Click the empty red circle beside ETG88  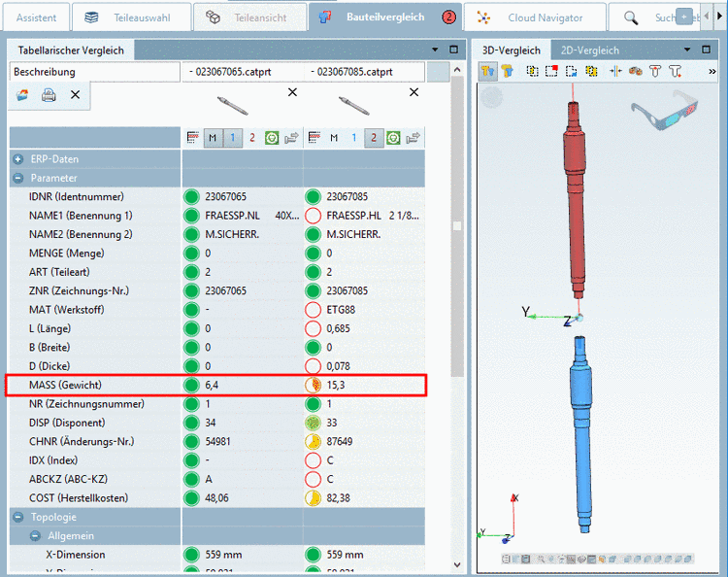coord(314,310)
